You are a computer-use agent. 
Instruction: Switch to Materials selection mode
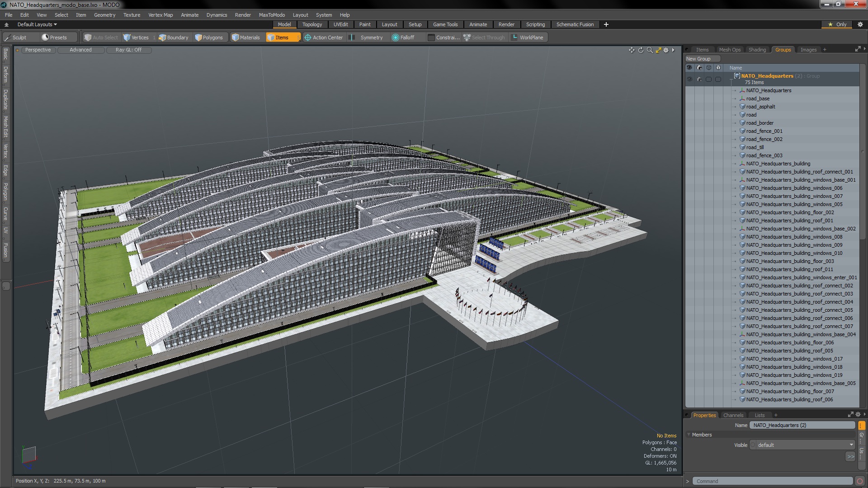246,38
